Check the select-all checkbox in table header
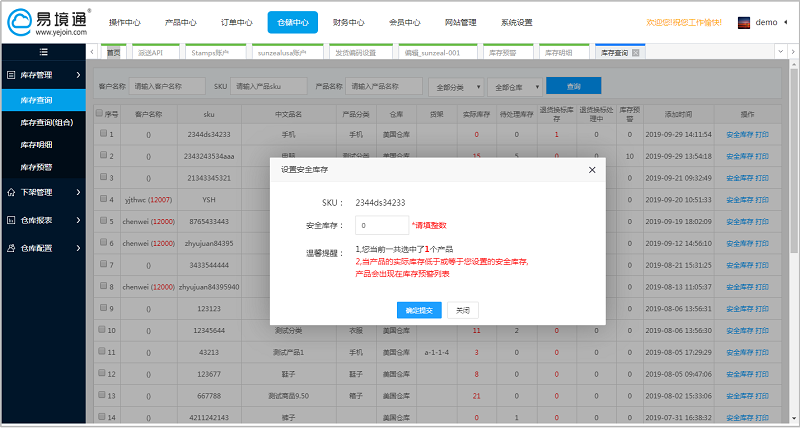 (100, 113)
